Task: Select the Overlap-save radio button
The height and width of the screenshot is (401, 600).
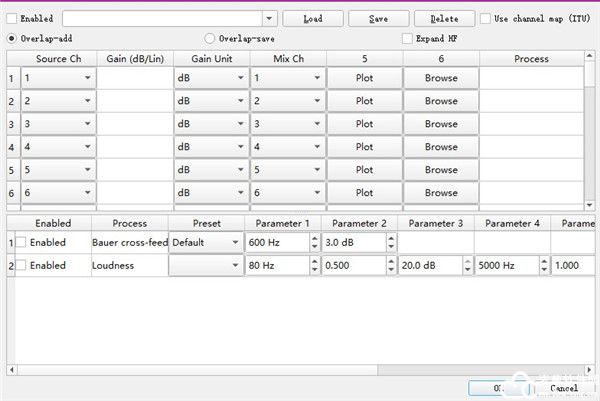Action: [x=210, y=38]
